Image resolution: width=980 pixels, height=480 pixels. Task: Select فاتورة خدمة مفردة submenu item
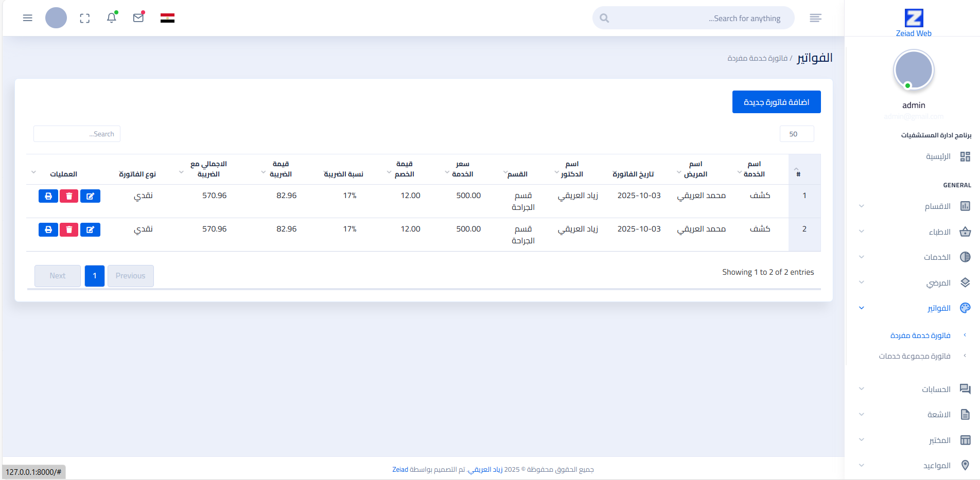coord(920,335)
